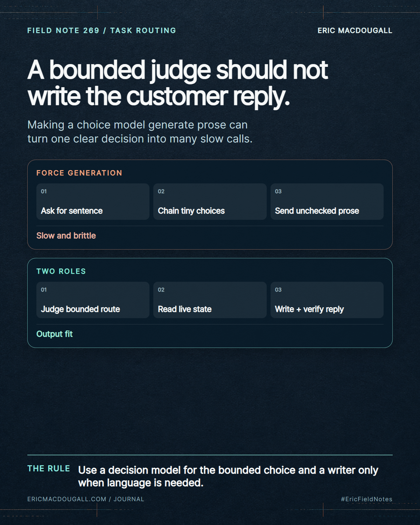Click the rule sentence about decision model
The height and width of the screenshot is (525, 420).
click(228, 476)
